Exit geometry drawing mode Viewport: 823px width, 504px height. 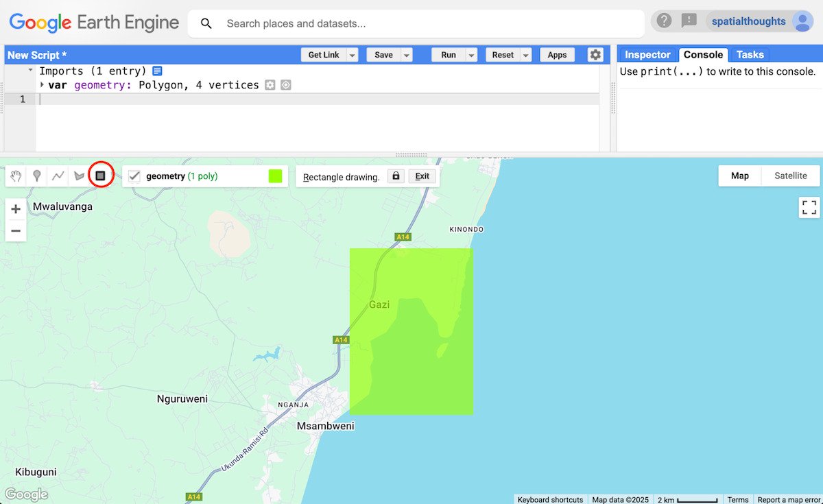pyautogui.click(x=422, y=176)
